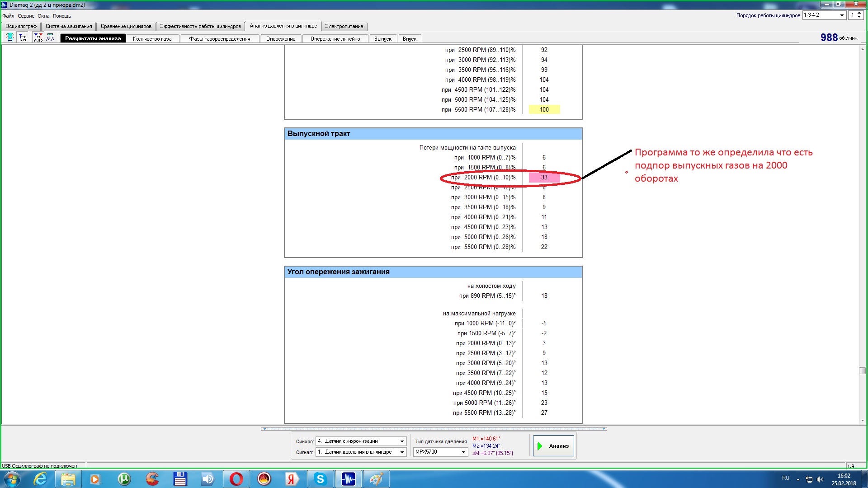Switch to the Эффективность работы цилиндров tab

pos(201,26)
